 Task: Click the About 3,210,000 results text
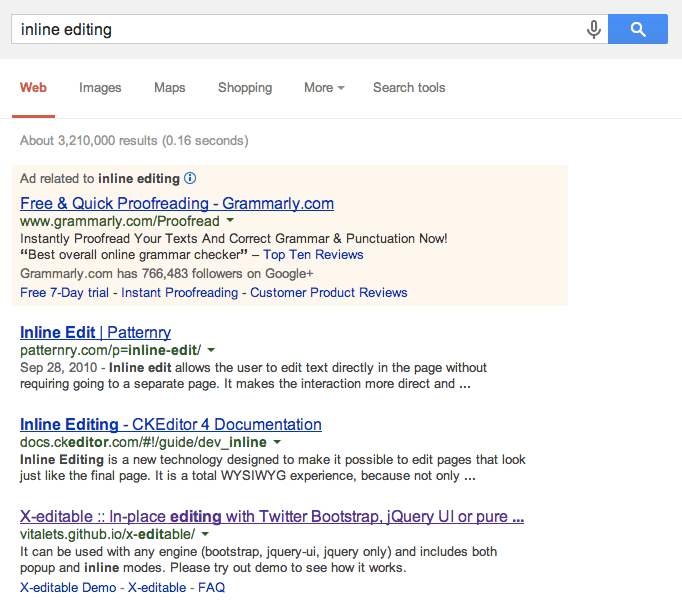click(x=134, y=140)
